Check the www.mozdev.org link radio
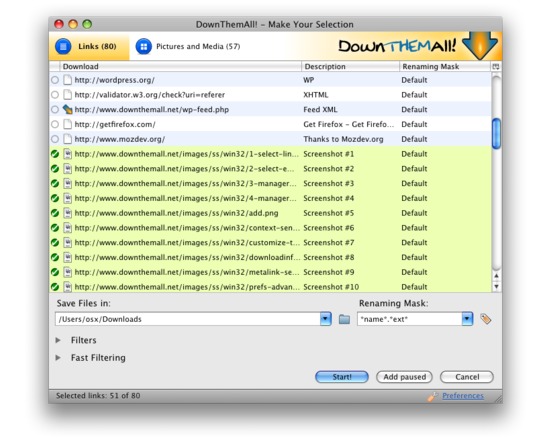This screenshot has height=440, width=550. click(55, 139)
